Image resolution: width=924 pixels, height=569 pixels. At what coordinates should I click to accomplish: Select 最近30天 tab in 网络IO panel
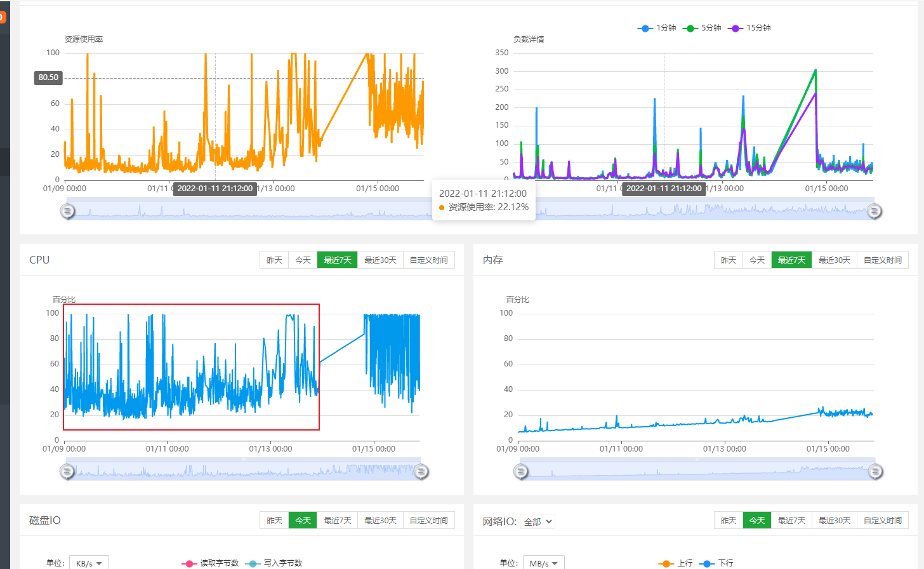[835, 520]
